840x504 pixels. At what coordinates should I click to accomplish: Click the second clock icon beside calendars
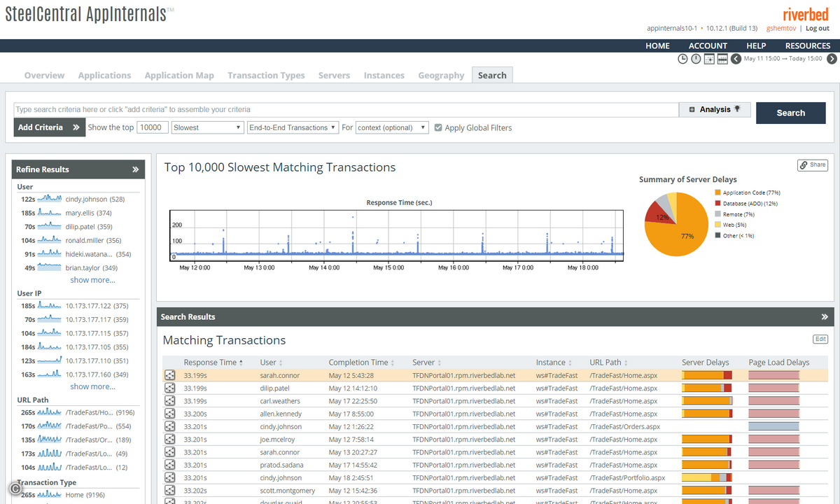[x=696, y=59]
